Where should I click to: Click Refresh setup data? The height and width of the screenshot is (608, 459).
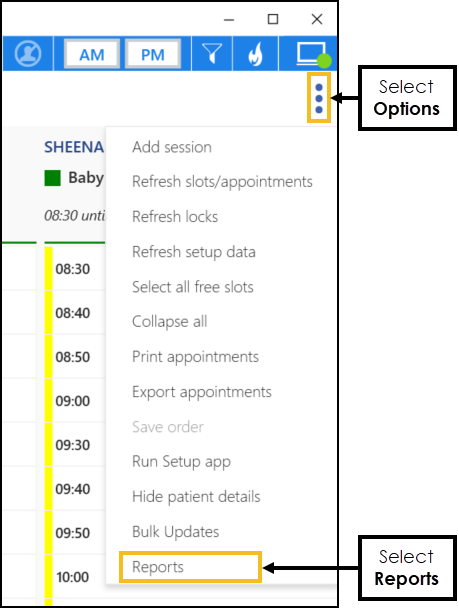(193, 252)
